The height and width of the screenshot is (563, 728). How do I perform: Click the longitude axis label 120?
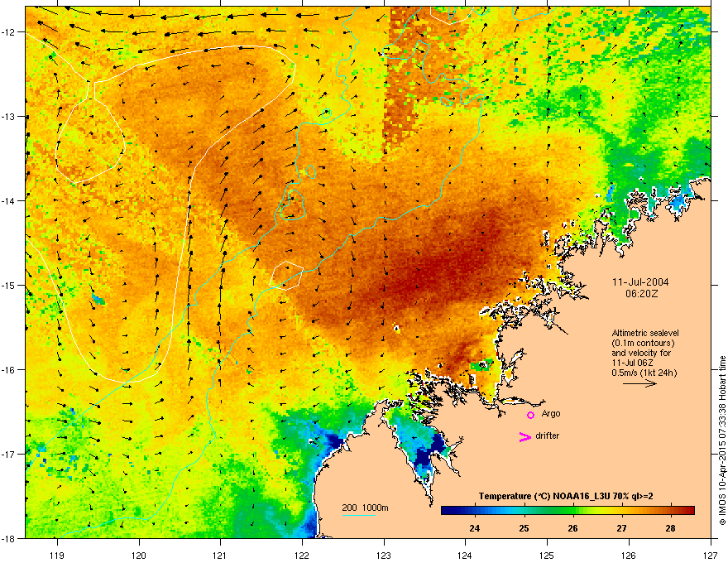click(x=138, y=555)
